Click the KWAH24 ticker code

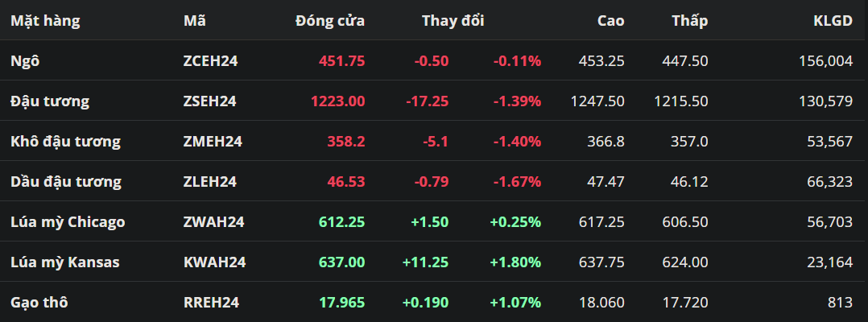click(214, 262)
